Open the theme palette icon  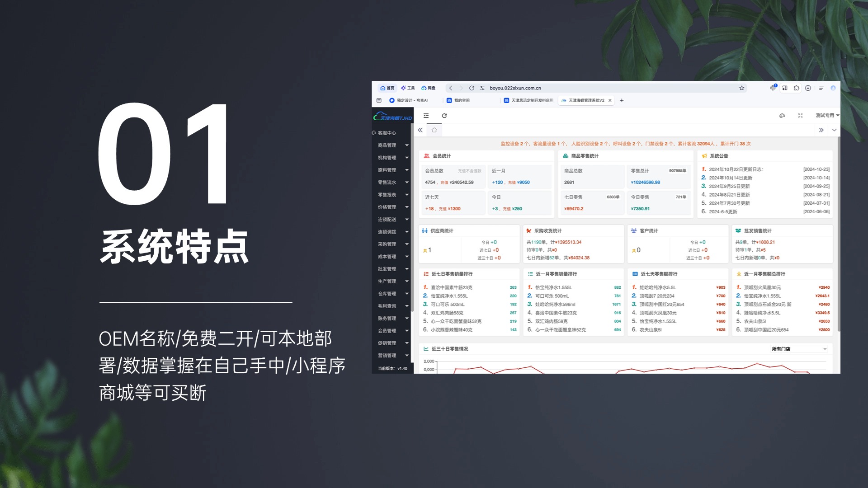pos(782,116)
